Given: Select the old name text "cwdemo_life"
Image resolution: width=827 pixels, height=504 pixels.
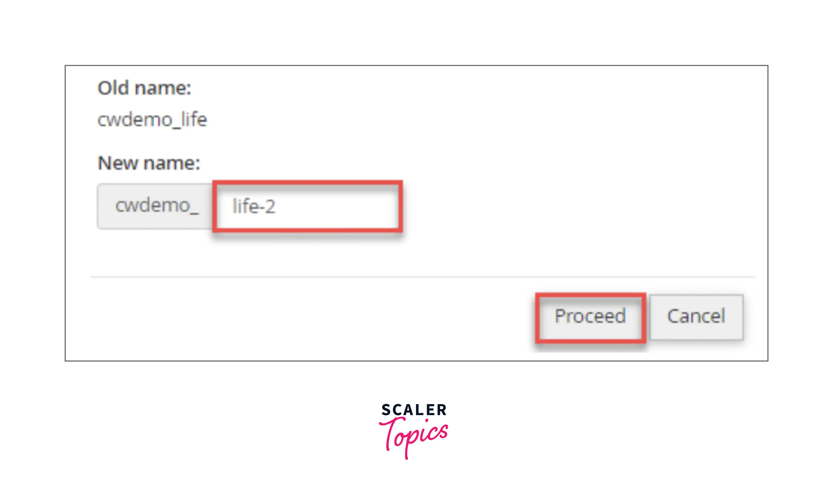Looking at the screenshot, I should pos(152,120).
